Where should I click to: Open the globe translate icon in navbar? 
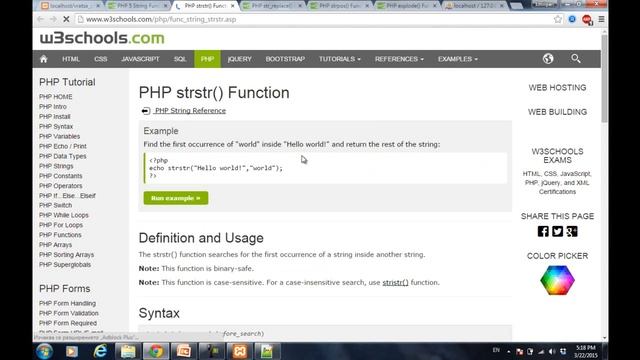pyautogui.click(x=548, y=59)
